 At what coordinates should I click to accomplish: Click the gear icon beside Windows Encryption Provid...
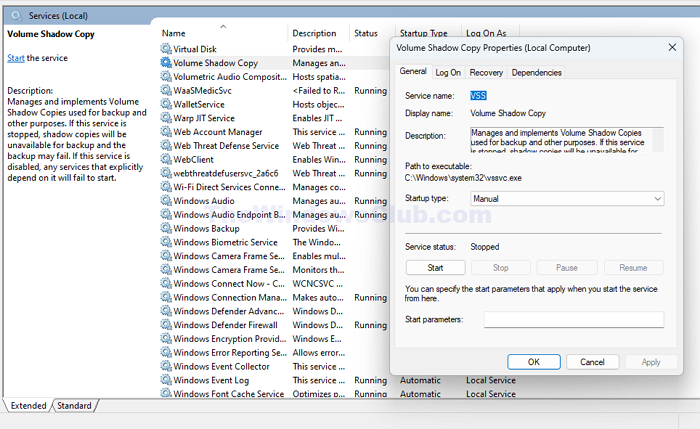pyautogui.click(x=166, y=338)
